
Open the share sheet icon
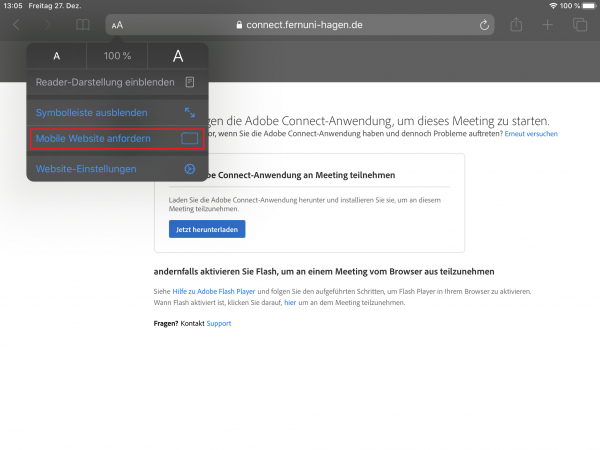click(x=516, y=24)
